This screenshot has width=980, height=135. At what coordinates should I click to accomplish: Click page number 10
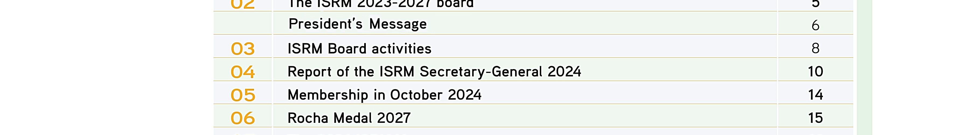click(x=815, y=72)
